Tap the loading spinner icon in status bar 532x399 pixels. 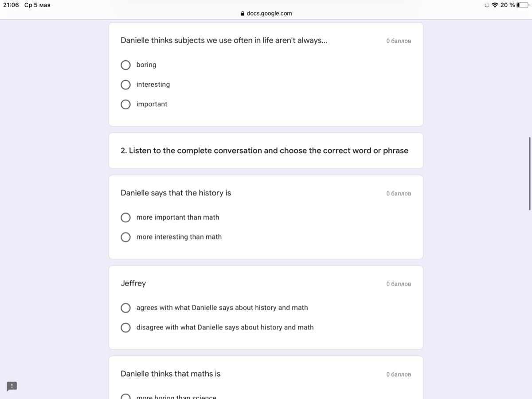[x=487, y=5]
